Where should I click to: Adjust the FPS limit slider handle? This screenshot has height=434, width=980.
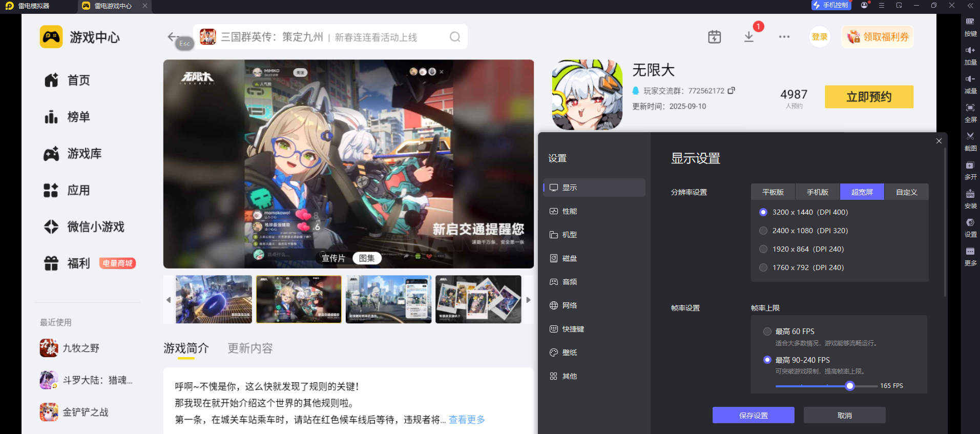(x=850, y=386)
